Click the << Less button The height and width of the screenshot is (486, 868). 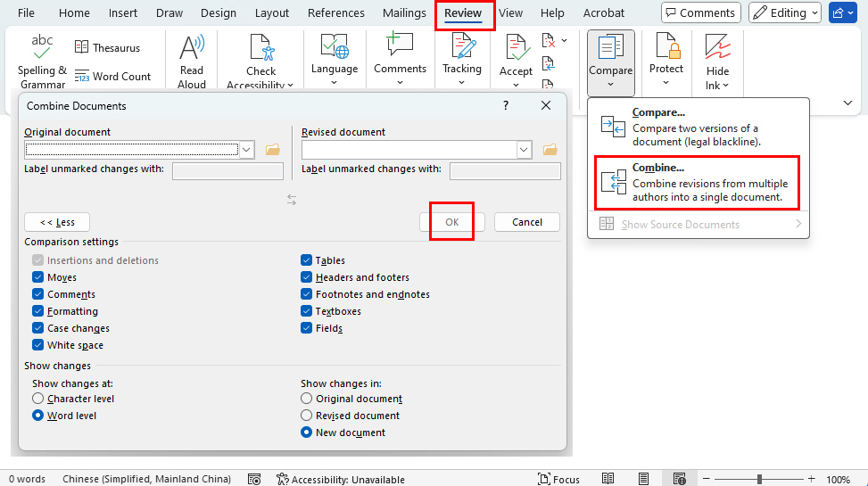57,222
